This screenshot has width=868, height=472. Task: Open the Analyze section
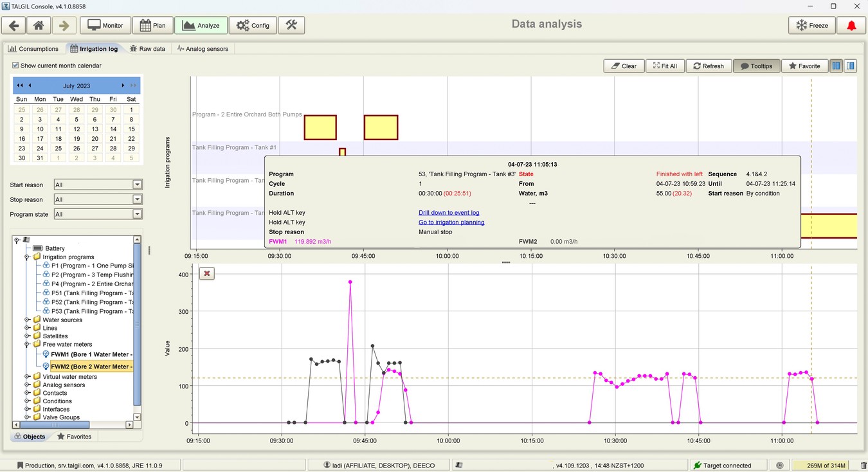click(x=201, y=25)
